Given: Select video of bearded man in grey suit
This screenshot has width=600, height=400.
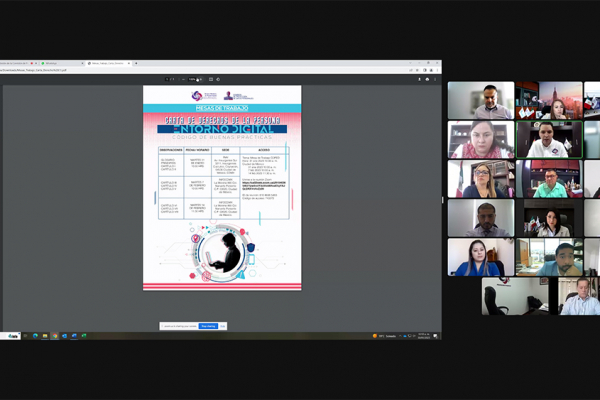Looking at the screenshot, I should point(481,218).
